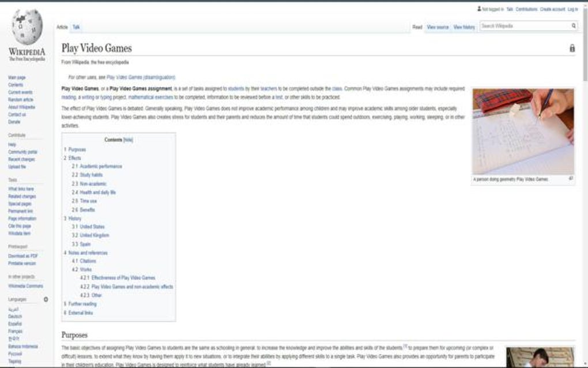Switch to the Article tab
Screen dimensions: 588x368
click(x=62, y=27)
